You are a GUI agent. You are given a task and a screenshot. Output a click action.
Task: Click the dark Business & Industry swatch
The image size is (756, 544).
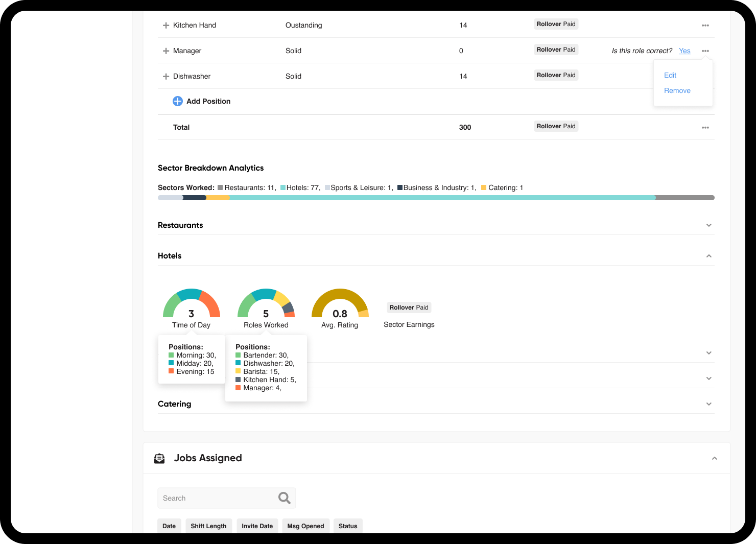coord(400,187)
